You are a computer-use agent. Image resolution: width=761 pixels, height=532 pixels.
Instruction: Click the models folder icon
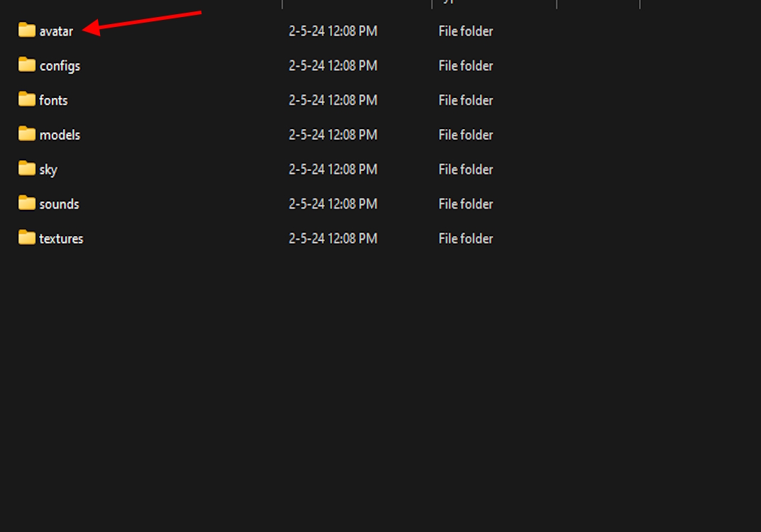point(27,133)
